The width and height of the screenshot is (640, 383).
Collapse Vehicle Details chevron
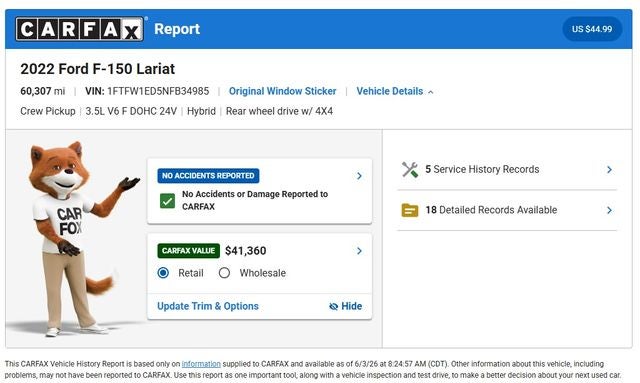431,92
